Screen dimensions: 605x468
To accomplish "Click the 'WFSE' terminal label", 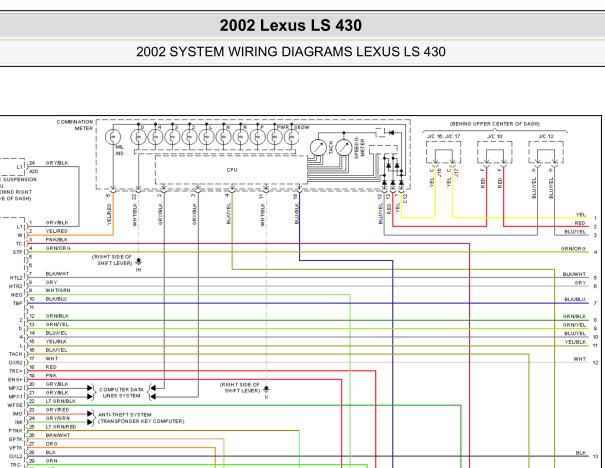I will click(15, 405).
